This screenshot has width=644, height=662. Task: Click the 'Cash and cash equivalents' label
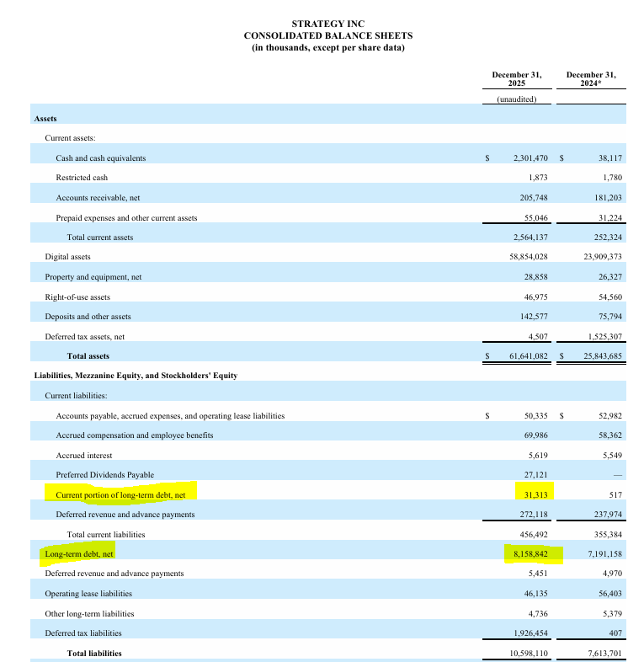[100, 157]
